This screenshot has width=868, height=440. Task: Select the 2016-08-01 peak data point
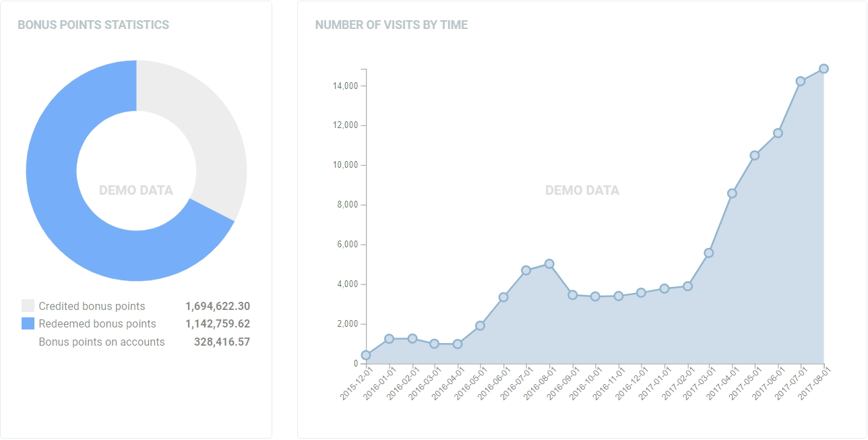coord(549,264)
